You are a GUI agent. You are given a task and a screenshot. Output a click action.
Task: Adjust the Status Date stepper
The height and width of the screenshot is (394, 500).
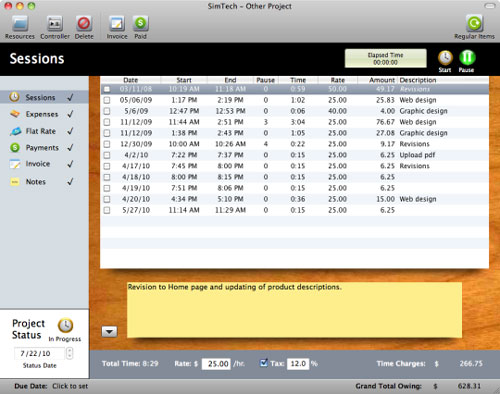69,353
